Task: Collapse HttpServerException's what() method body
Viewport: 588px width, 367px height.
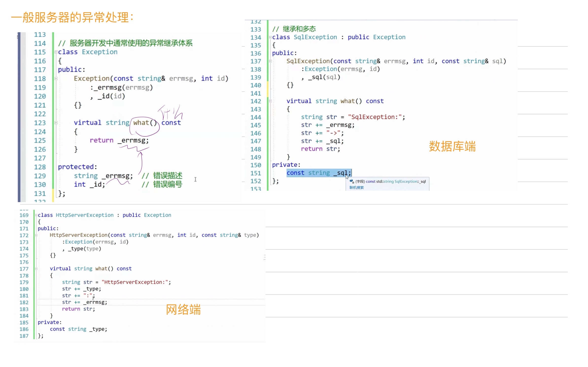Action: click(36, 269)
